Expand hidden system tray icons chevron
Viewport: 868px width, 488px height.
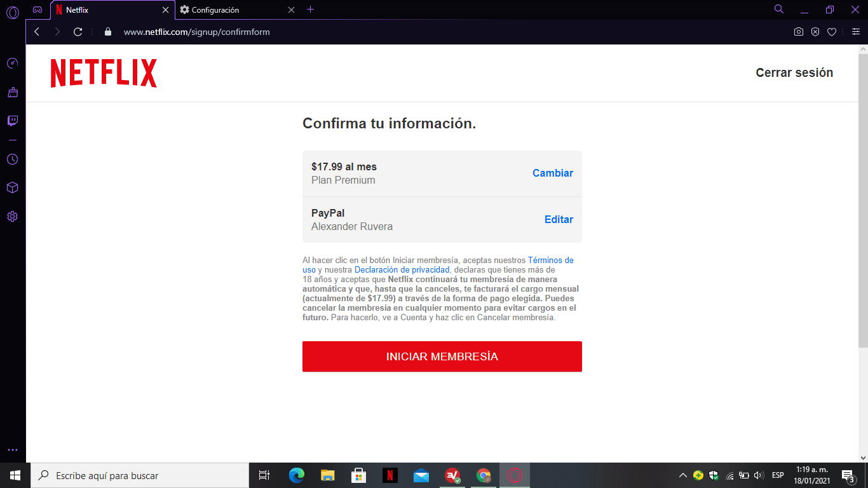(x=683, y=475)
